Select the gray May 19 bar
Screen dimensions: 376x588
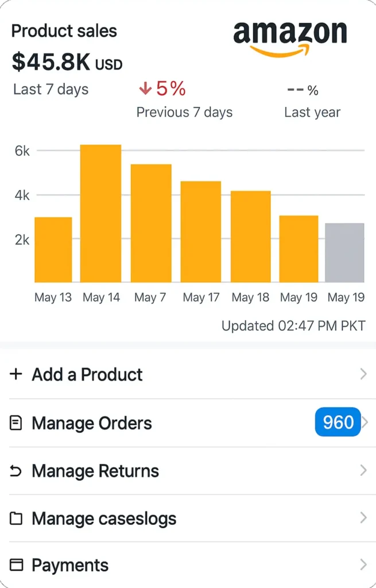(344, 253)
